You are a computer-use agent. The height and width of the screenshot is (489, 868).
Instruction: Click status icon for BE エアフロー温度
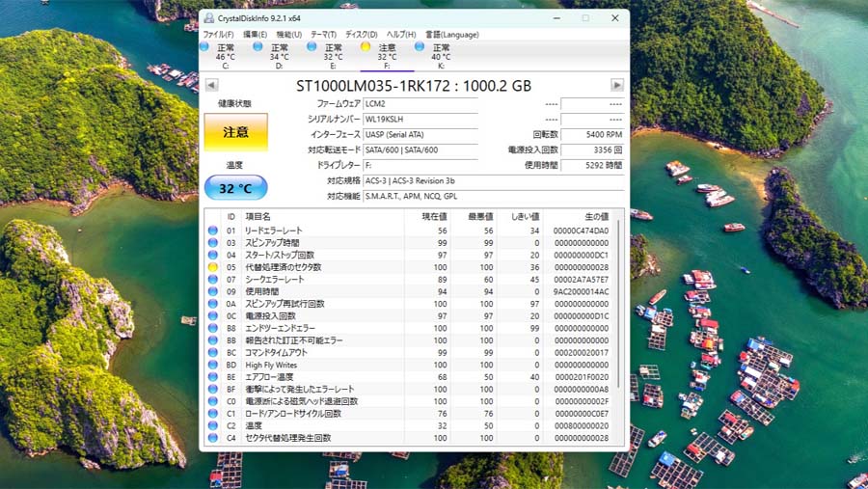(212, 376)
